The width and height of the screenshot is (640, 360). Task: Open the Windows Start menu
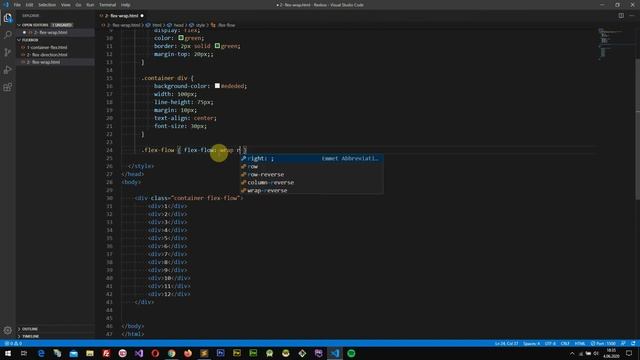7,353
